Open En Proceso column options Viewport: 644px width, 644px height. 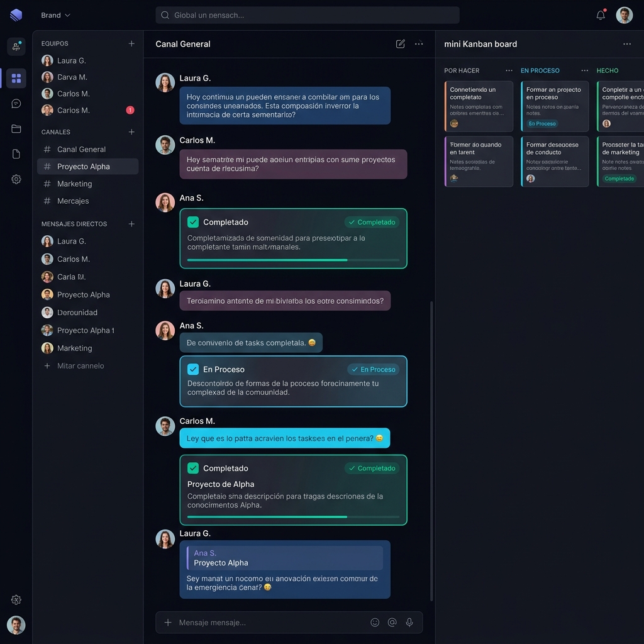point(585,70)
